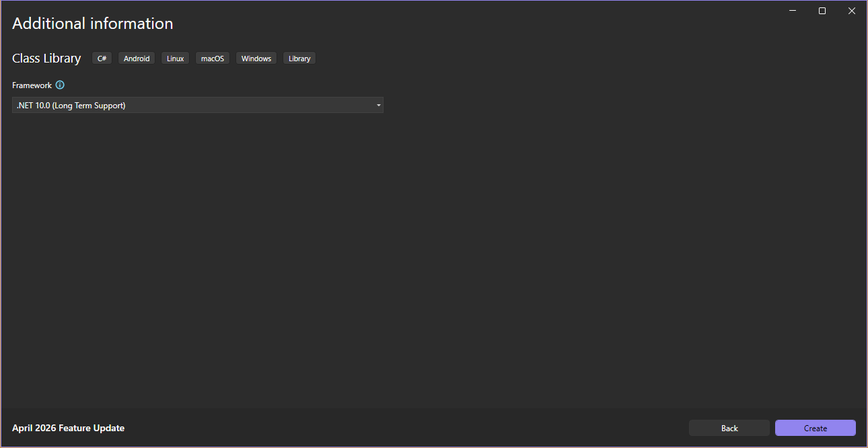
Task: Click the Framework label
Action: click(32, 85)
